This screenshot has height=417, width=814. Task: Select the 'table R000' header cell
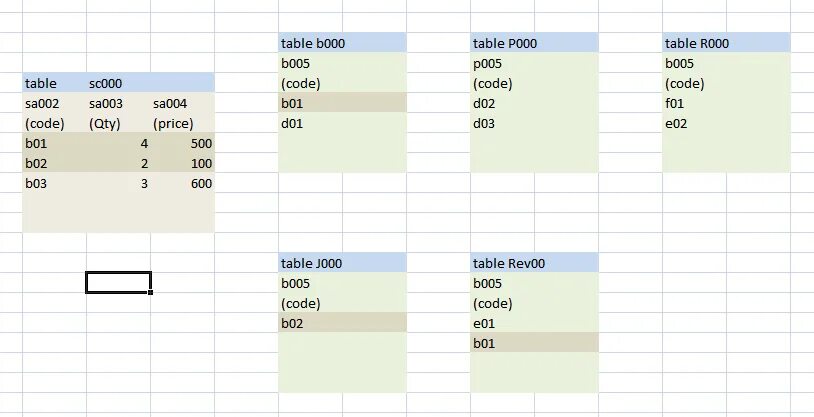(726, 43)
